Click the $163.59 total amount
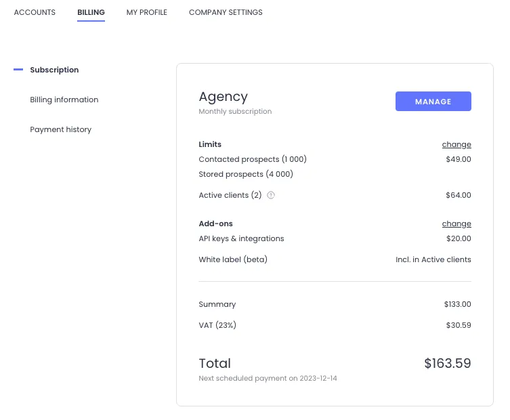Viewport: 510px width, 420px height. click(x=448, y=363)
